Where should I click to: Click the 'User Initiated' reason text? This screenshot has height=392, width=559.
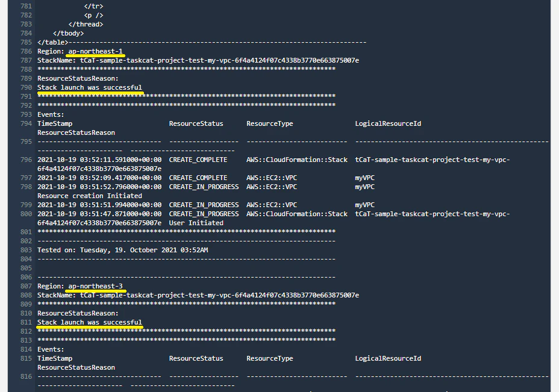point(196,223)
